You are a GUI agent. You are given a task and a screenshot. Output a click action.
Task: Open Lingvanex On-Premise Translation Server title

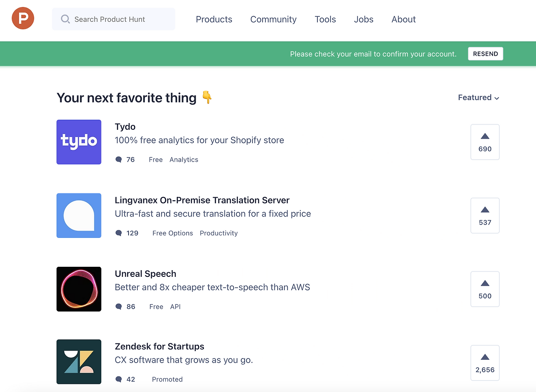[202, 200]
